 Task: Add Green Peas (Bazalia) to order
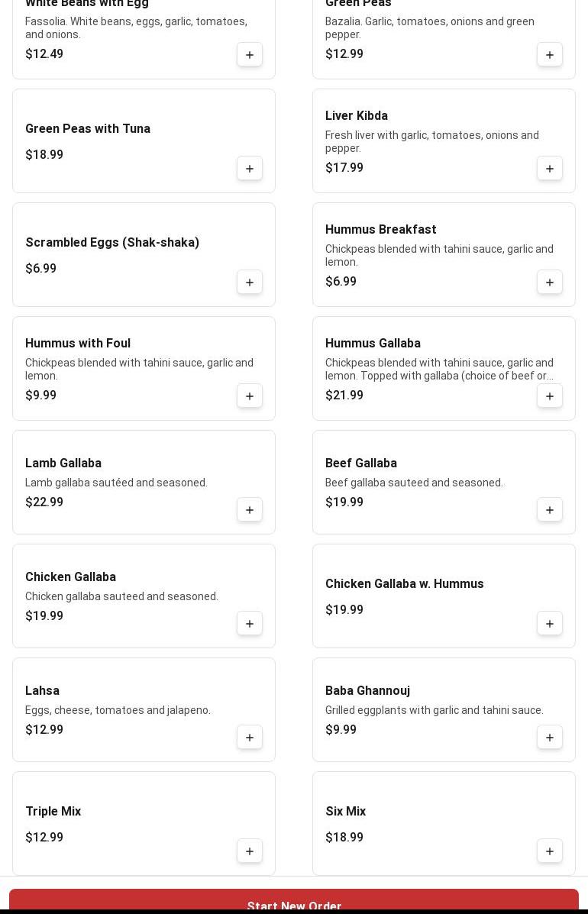[550, 54]
